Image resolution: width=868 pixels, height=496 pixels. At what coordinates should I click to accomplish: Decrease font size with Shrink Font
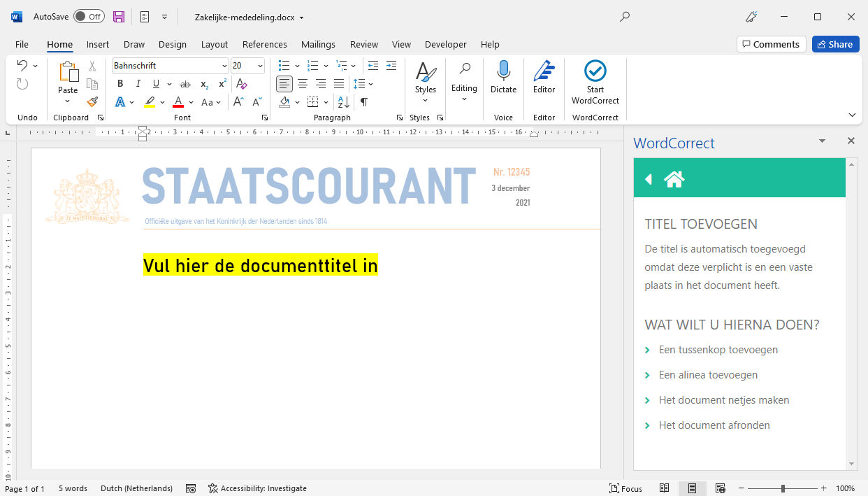[256, 102]
